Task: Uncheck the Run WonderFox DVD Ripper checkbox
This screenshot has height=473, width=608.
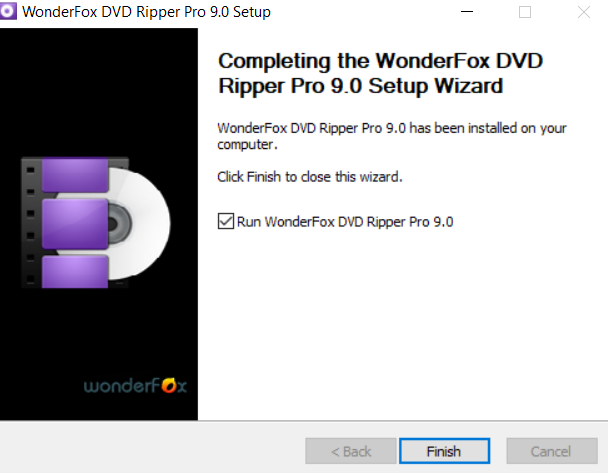Action: point(226,221)
